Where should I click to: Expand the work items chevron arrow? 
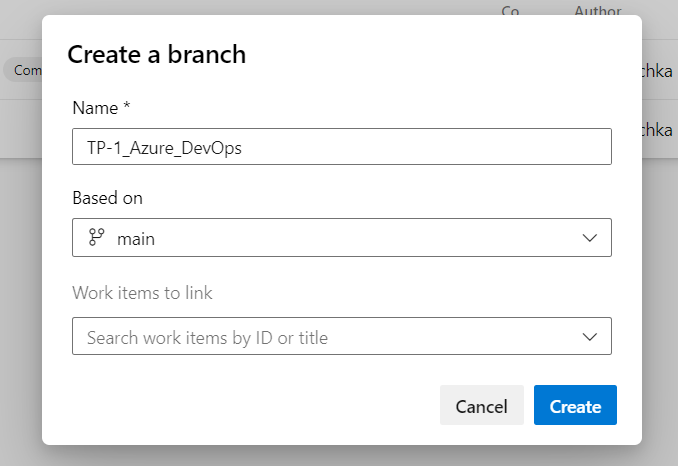pos(590,337)
